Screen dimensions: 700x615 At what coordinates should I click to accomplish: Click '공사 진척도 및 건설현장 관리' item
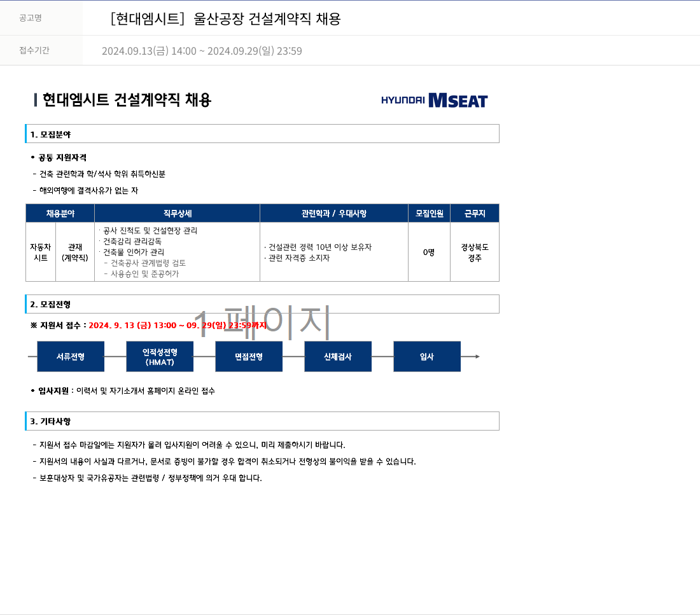click(x=148, y=231)
